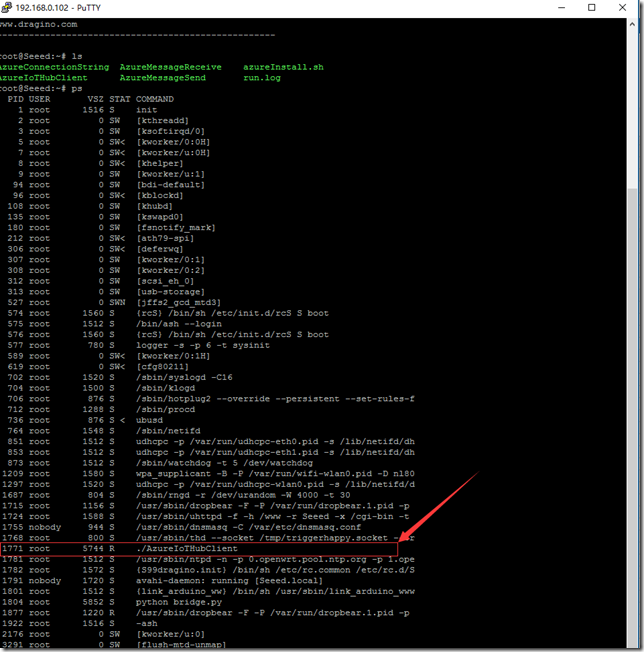Click the S99dragino.init command line
Viewport: 644px width, 652px height.
[275, 570]
